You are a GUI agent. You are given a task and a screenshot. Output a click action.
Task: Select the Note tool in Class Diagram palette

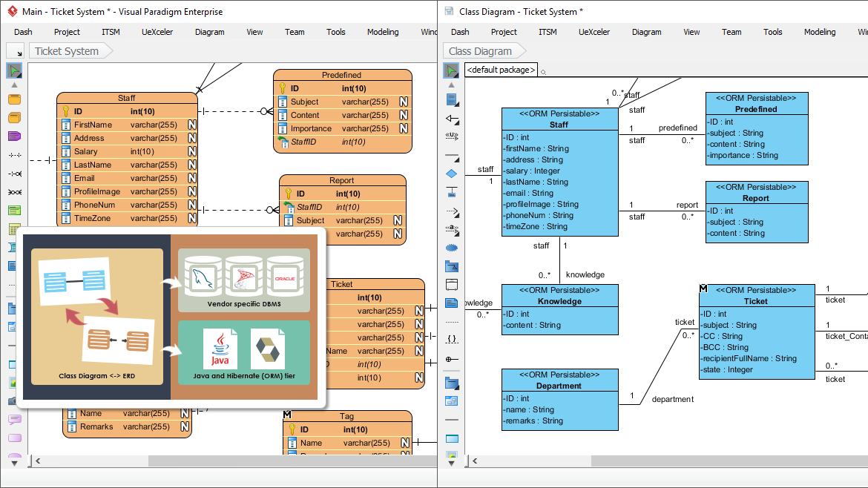452,303
